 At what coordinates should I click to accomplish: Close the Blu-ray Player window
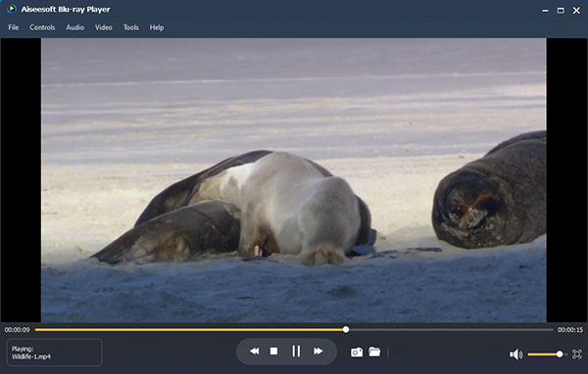tap(577, 11)
